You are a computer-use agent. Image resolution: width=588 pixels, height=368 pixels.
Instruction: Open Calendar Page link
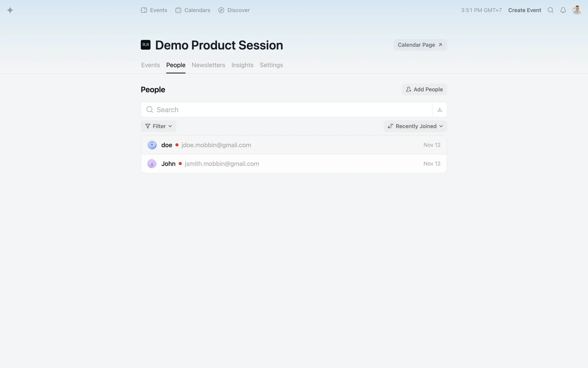pos(420,45)
